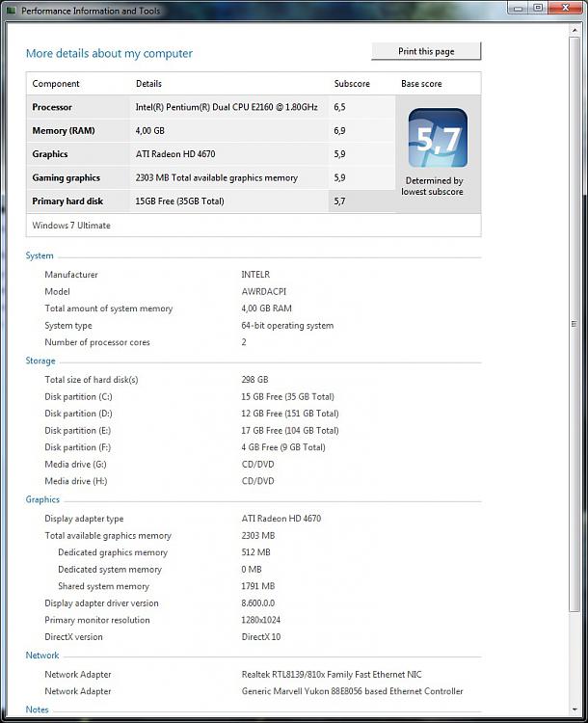Select the Memory (RAM) row label
Screen dimensions: 588x723
[x=64, y=130]
